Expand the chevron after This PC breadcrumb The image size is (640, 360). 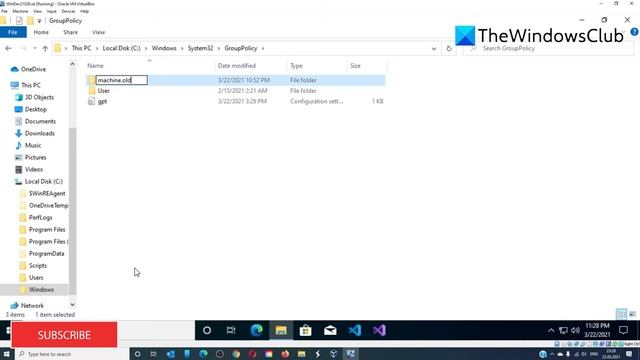pyautogui.click(x=97, y=49)
